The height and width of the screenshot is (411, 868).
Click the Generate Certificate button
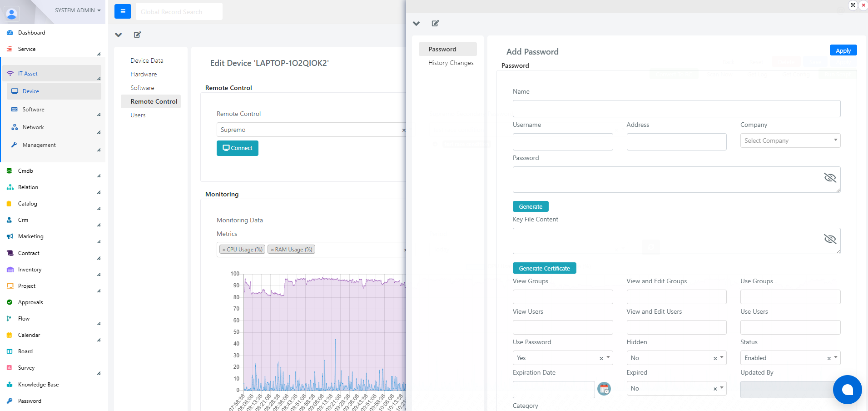[544, 268]
